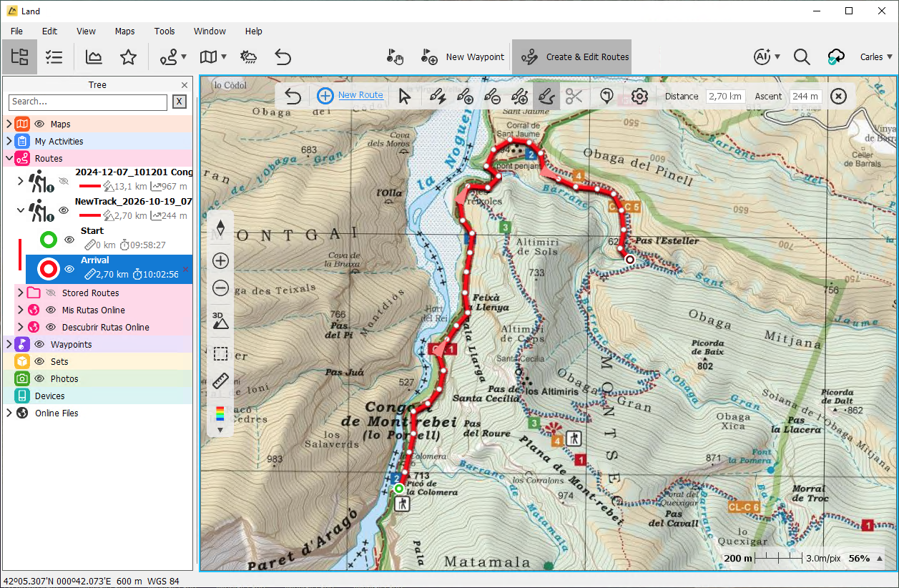Show the Stored Routes folder
The height and width of the screenshot is (588, 899).
tap(51, 293)
